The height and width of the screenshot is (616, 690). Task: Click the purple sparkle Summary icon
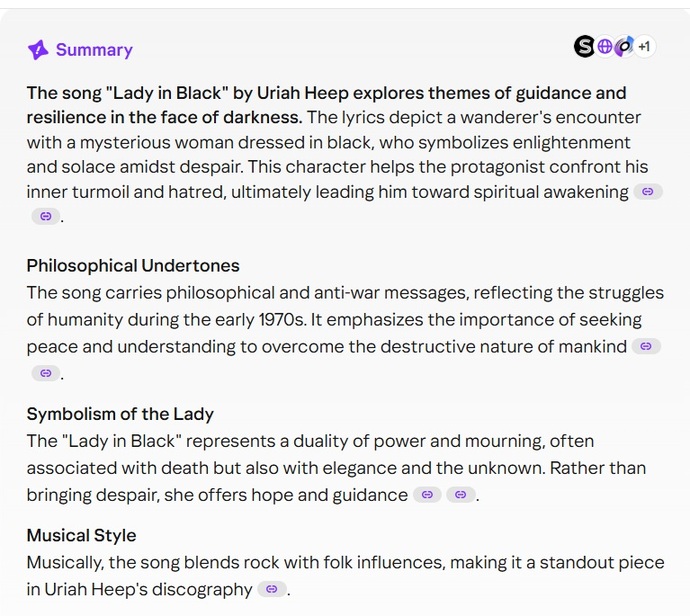pos(38,50)
